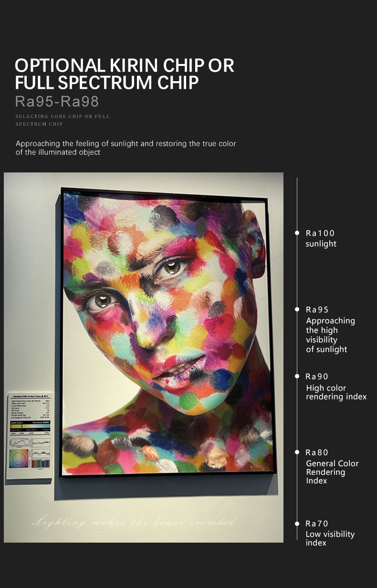Click the 'sunlight' label under Ra100
The width and height of the screenshot is (377, 588).
coord(321,244)
